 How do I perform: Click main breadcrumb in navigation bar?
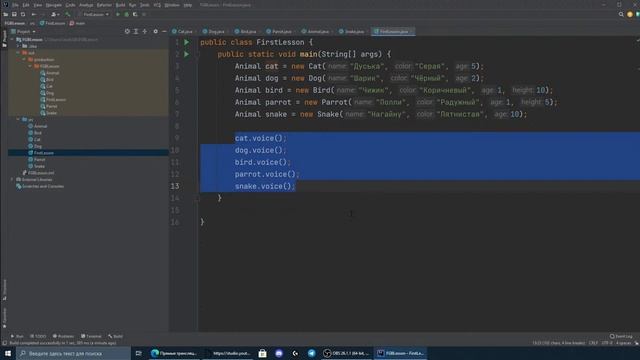(78, 23)
